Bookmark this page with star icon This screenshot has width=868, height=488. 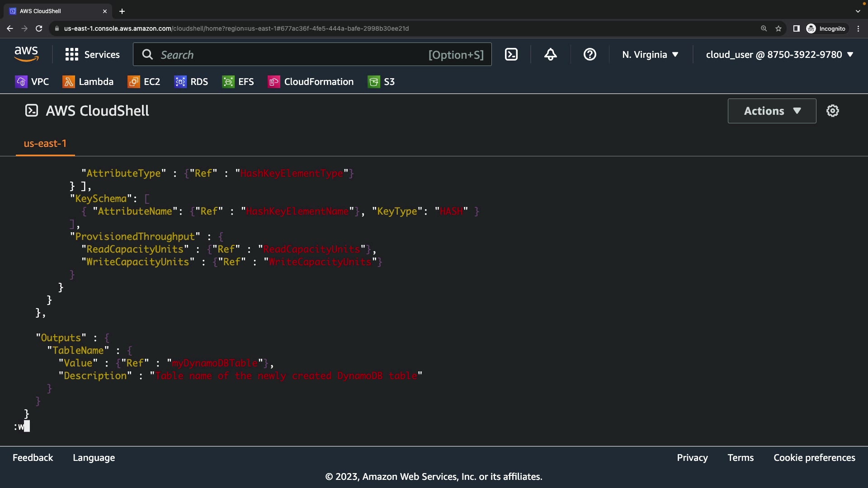coord(778,28)
